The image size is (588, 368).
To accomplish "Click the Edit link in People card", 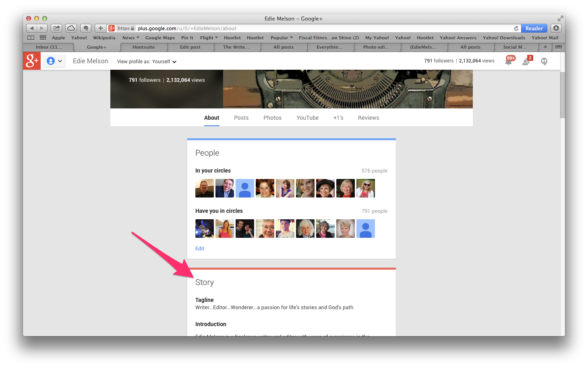I will [200, 249].
